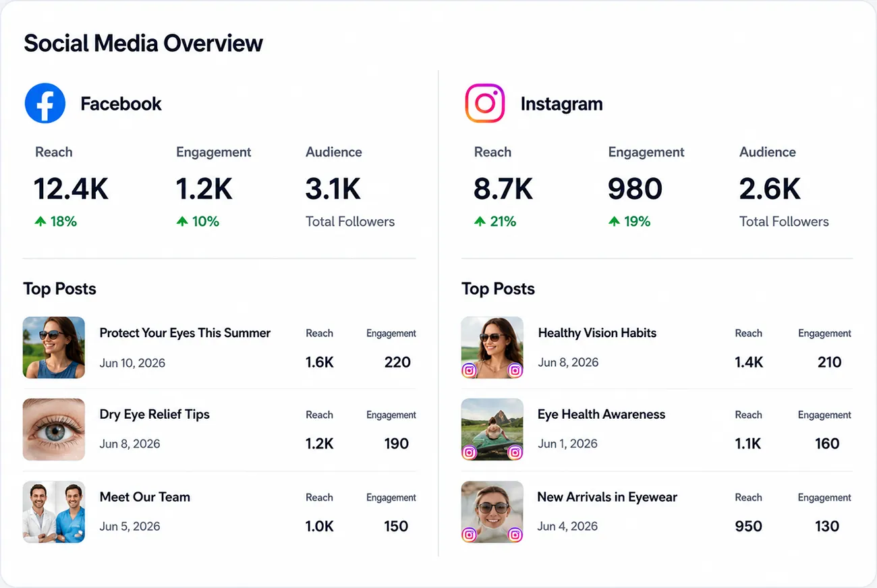
Task: Click bottom-right Instagram badge on Eye Health Awareness thumbnail
Action: click(x=515, y=452)
